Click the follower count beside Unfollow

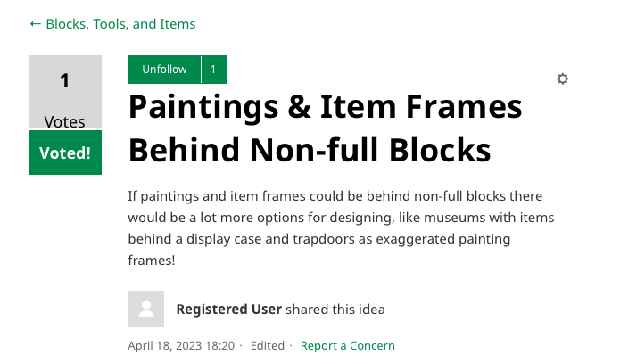213,70
